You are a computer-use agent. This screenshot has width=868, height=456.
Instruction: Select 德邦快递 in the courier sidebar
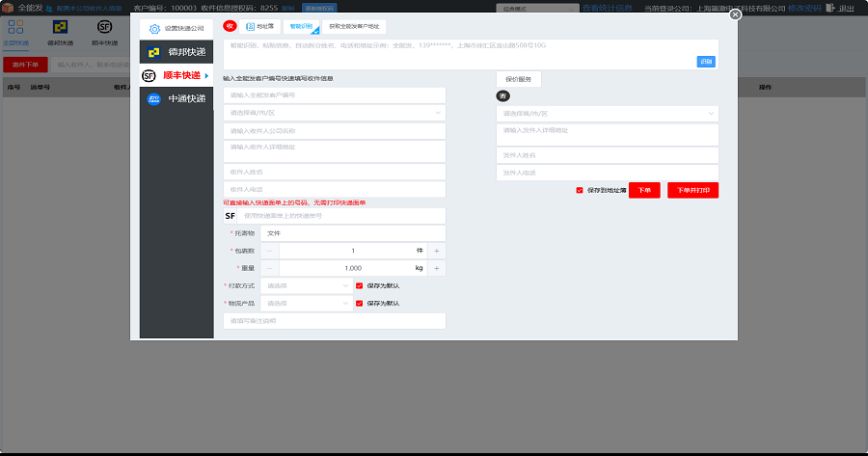[176, 52]
